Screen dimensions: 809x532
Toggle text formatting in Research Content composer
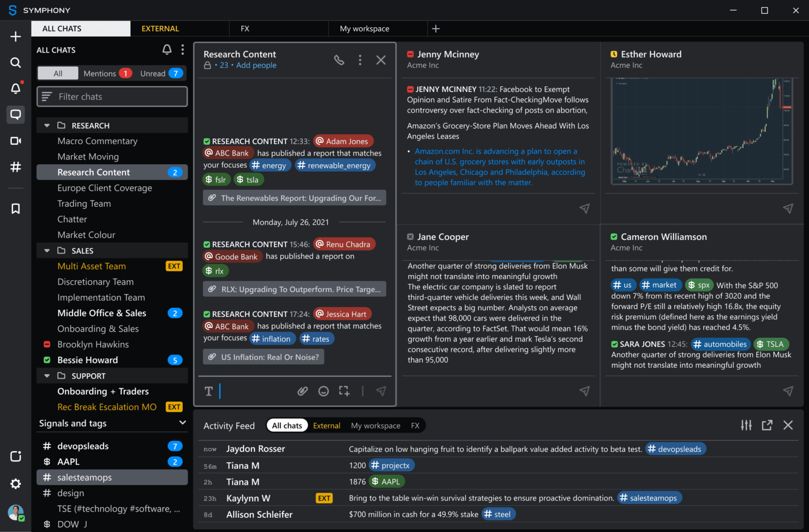209,391
